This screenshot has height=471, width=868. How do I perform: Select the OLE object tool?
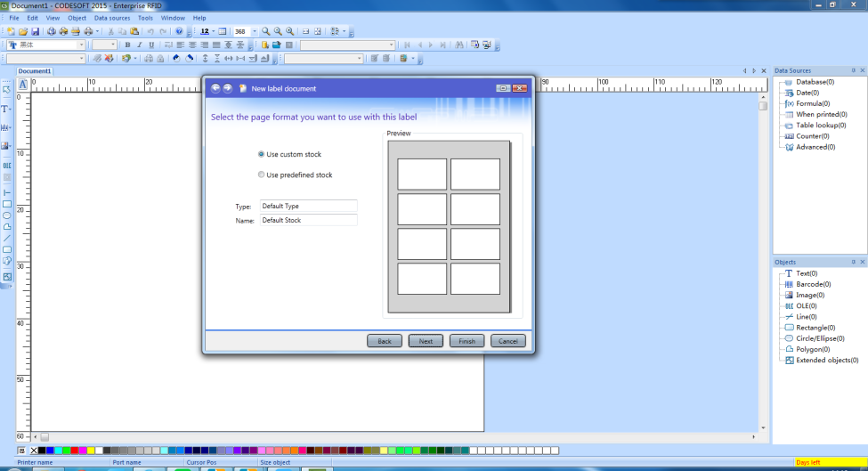click(6, 166)
